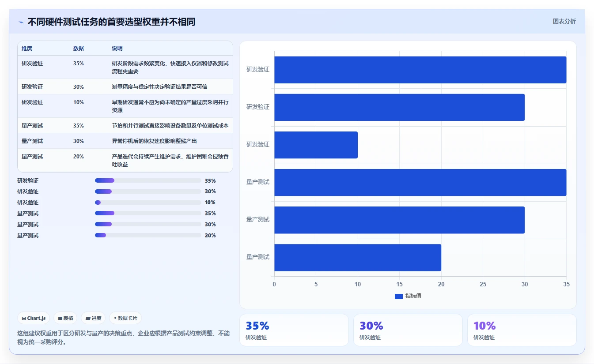594x364 pixels.
Task: Click the description 节拍和并行测试直接影响设备数量及单位测试成本
Action: click(170, 126)
